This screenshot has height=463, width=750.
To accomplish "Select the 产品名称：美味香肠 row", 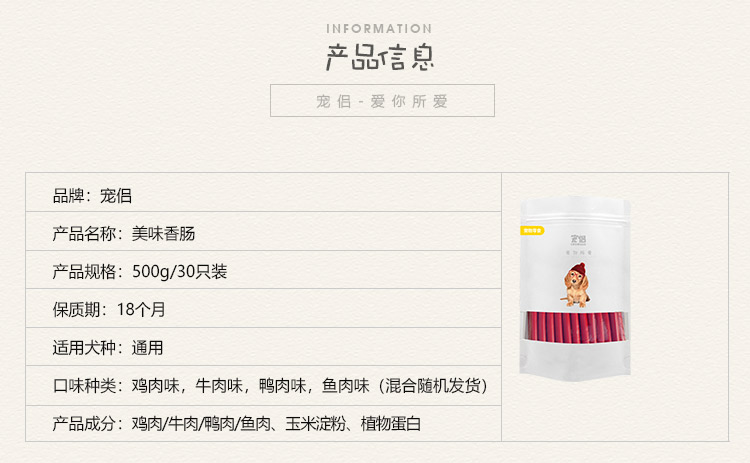I will click(x=263, y=232).
